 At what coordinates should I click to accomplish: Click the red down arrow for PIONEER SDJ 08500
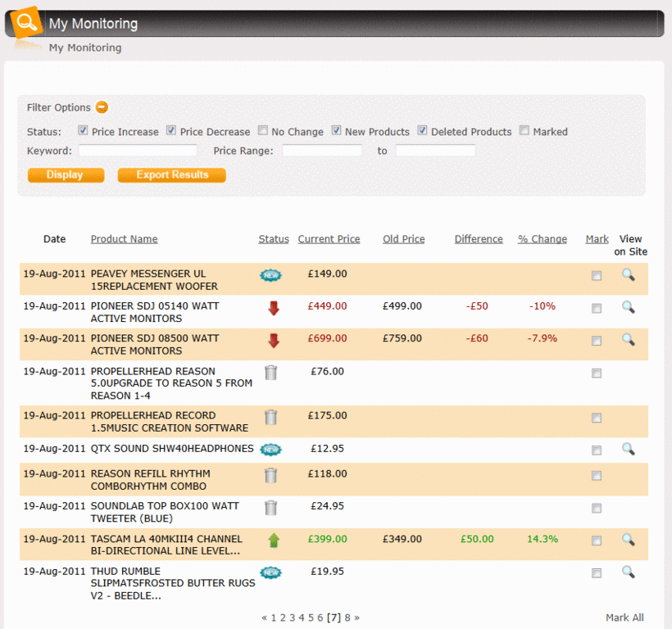274,341
